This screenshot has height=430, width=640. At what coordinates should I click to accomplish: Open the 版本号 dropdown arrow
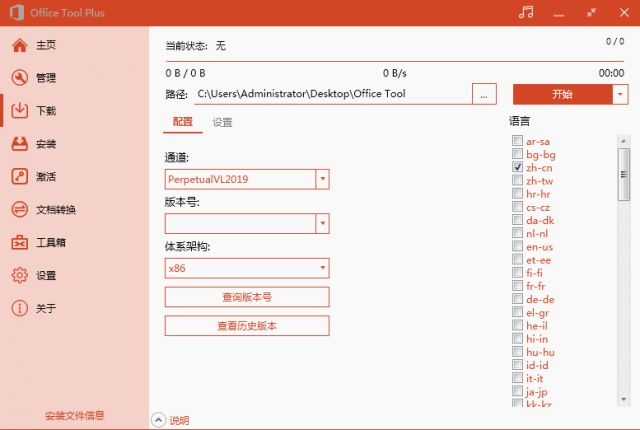coord(322,224)
